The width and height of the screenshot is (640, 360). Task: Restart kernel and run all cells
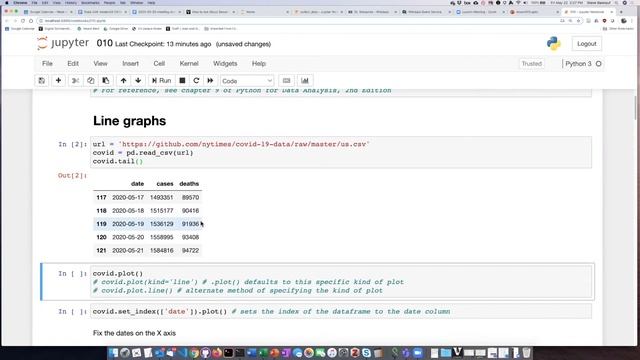210,80
